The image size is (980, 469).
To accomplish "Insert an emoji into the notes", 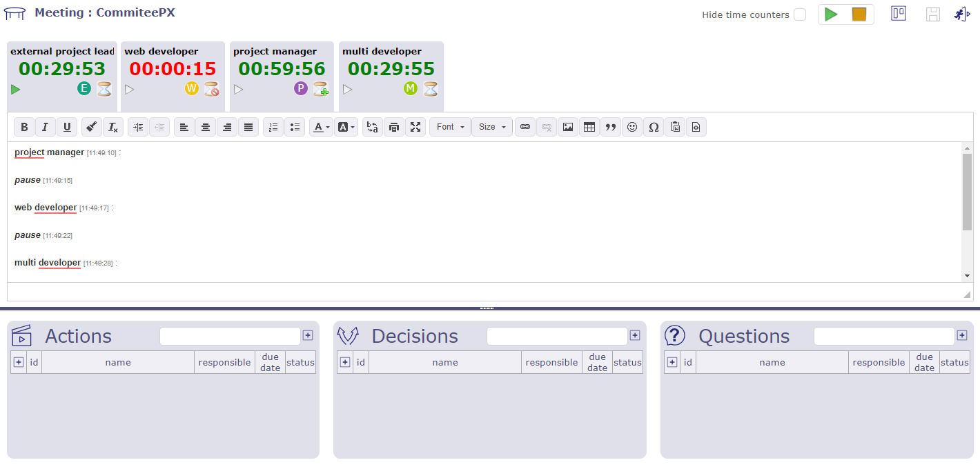I will tap(632, 127).
